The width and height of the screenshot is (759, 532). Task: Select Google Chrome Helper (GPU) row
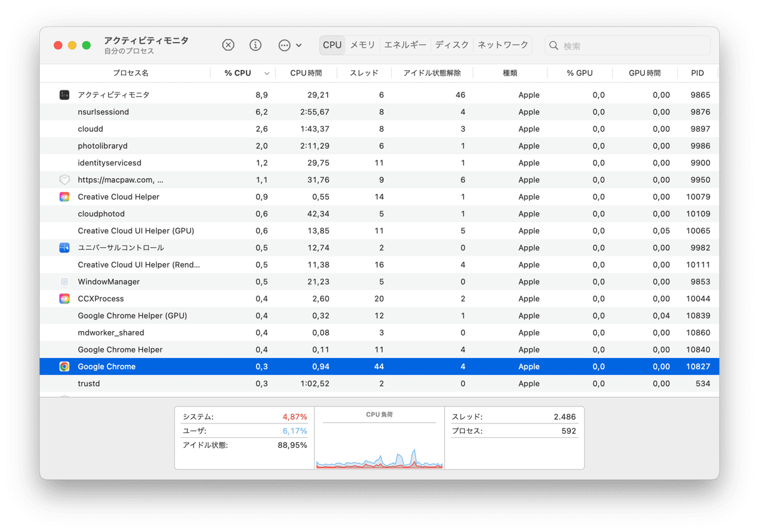point(379,316)
